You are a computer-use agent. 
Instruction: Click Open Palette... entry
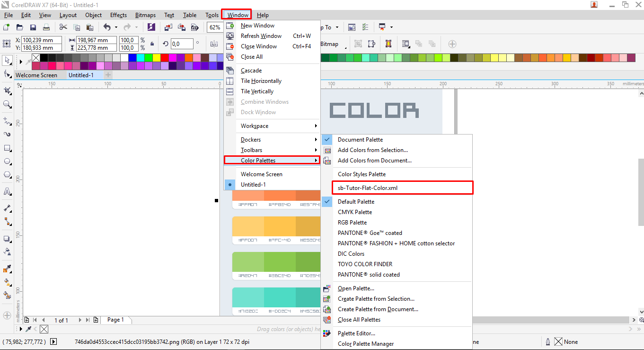pyautogui.click(x=356, y=288)
